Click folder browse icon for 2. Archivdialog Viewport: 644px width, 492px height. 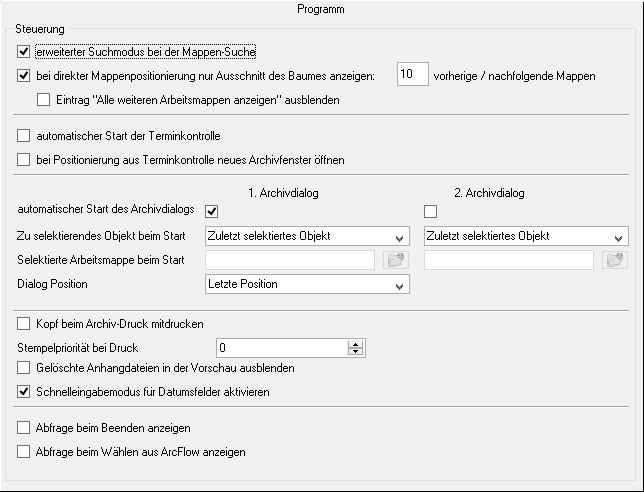615,260
